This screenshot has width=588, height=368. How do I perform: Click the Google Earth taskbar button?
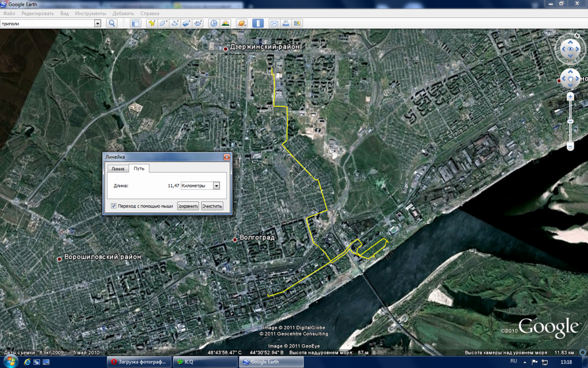[x=271, y=362]
